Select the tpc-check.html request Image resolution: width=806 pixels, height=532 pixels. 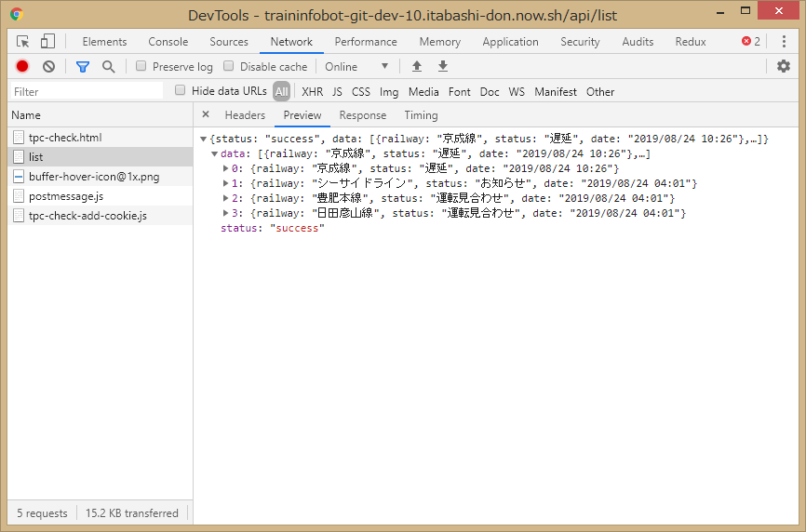65,138
